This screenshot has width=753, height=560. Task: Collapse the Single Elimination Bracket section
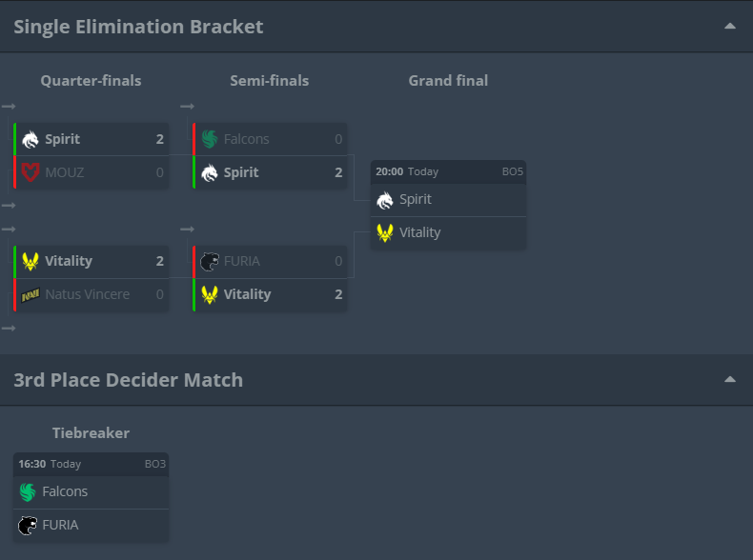pos(730,26)
